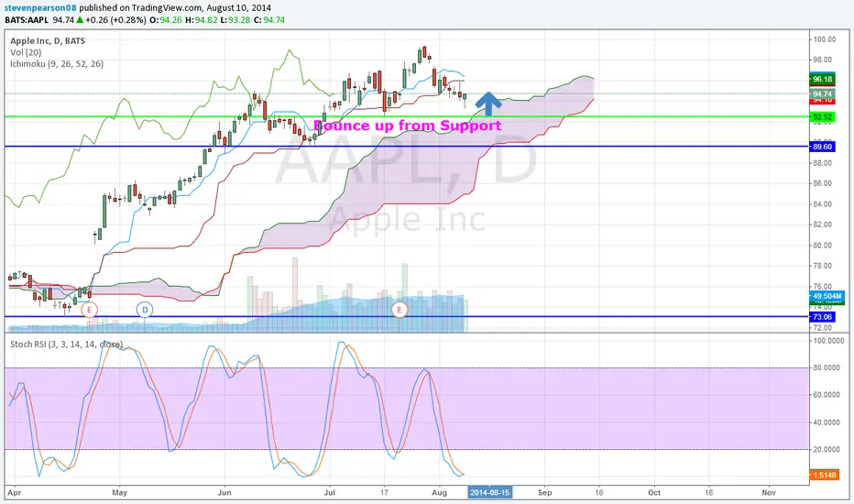Open the stevenpearson08 author profile
This screenshot has height=504, width=854.
click(x=41, y=8)
